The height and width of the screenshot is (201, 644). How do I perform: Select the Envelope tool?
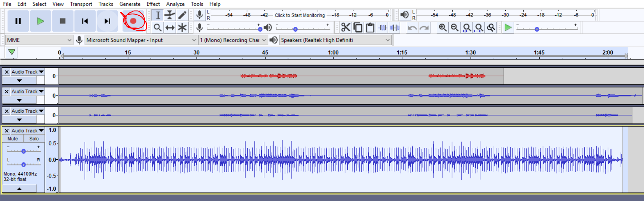click(x=170, y=15)
